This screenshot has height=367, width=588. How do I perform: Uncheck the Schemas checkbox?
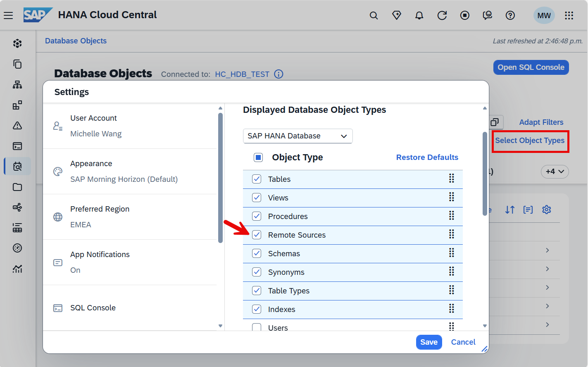coord(257,253)
